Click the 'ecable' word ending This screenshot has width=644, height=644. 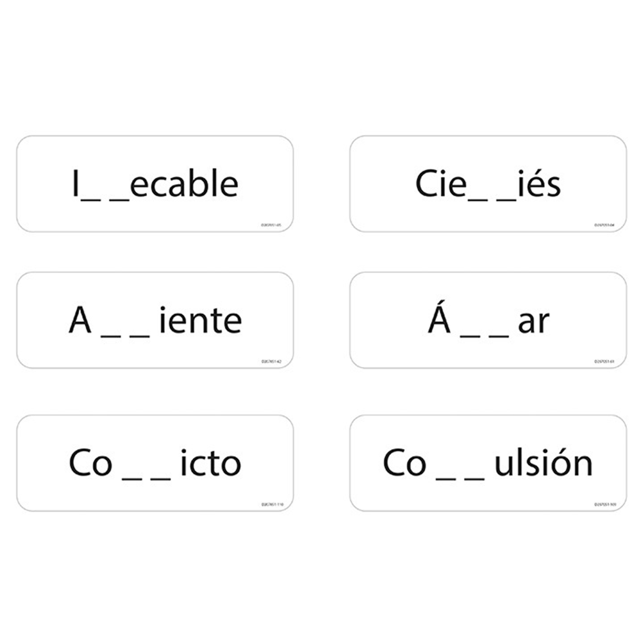pos(184,184)
